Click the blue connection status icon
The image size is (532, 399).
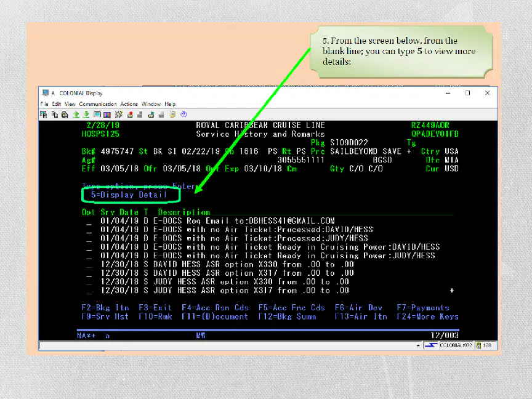click(x=431, y=345)
